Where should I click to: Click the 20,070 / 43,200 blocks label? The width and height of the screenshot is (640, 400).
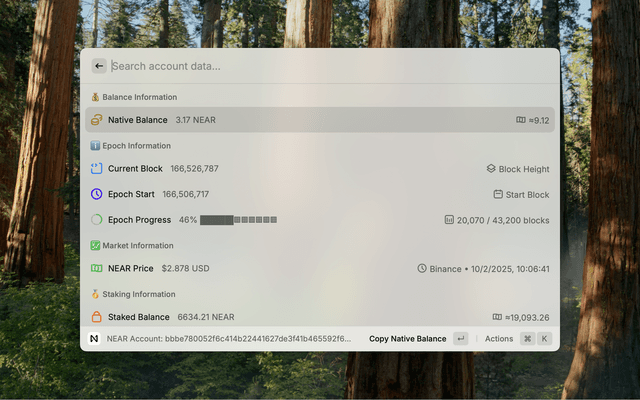tap(503, 219)
